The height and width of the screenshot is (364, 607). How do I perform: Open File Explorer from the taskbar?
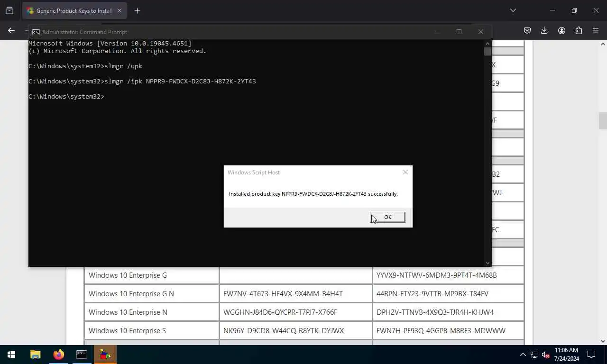pyautogui.click(x=36, y=354)
